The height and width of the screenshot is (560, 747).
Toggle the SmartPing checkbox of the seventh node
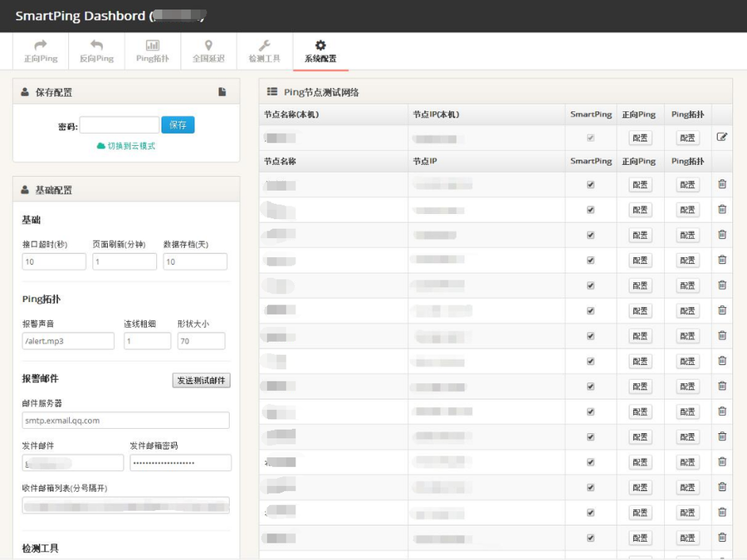coord(591,336)
